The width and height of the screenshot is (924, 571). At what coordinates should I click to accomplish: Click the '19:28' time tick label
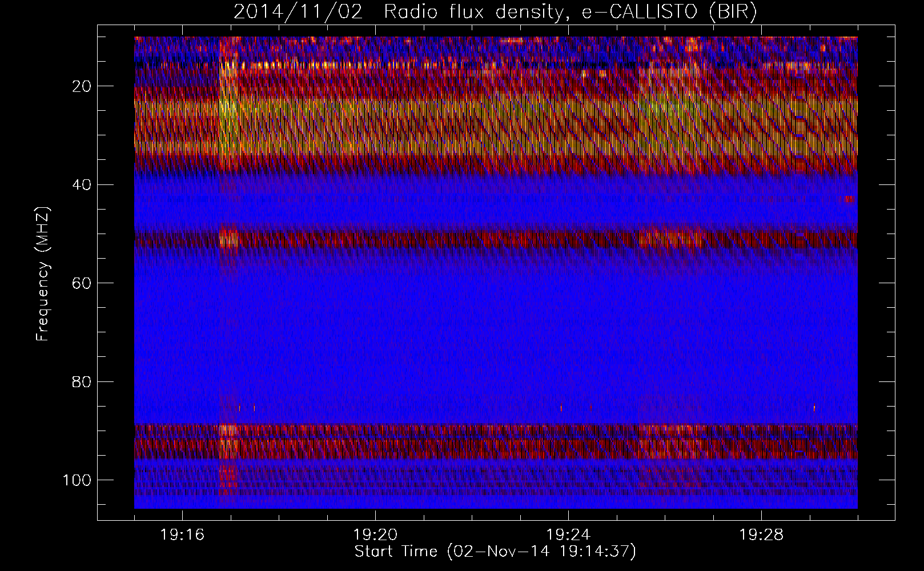click(761, 535)
